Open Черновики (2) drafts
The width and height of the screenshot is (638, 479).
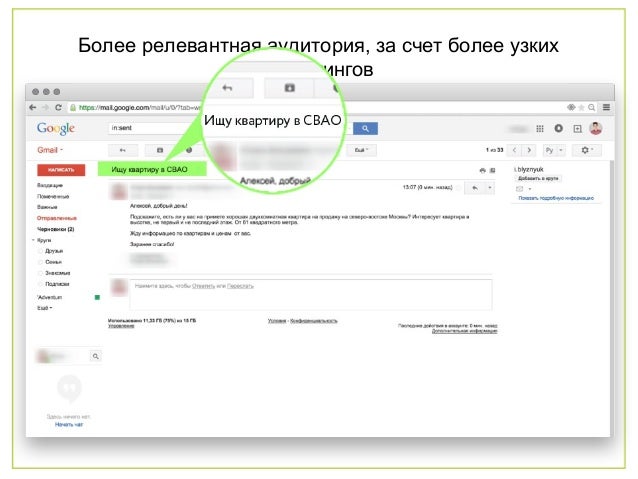click(56, 229)
